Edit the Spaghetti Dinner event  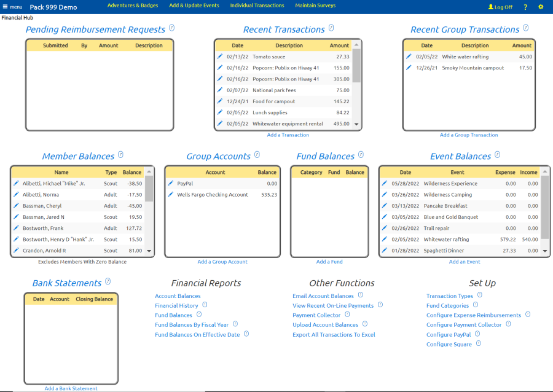click(385, 250)
